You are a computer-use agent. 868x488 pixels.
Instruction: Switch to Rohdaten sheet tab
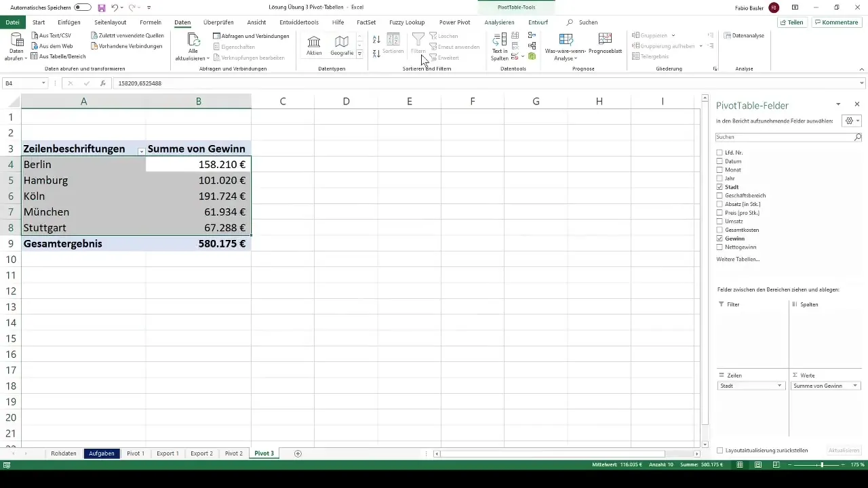coord(64,453)
